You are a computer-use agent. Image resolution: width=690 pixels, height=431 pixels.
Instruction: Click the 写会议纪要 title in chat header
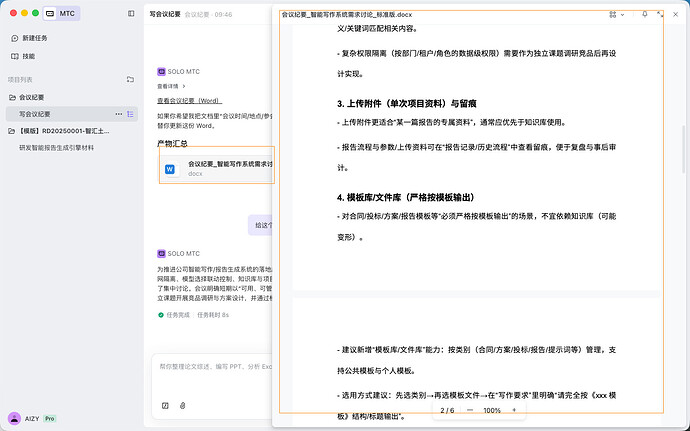[x=165, y=14]
